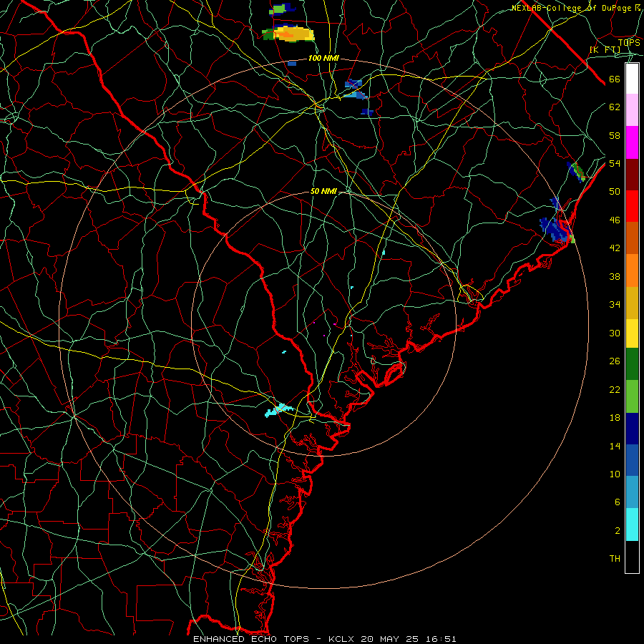
Task: Click the legend value "34"
Action: click(615, 304)
